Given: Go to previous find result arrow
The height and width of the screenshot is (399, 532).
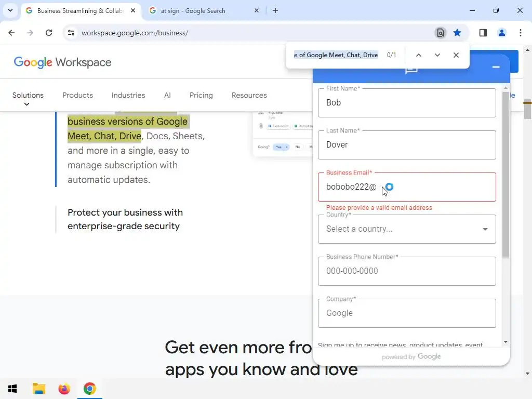Looking at the screenshot, I should click(x=419, y=55).
